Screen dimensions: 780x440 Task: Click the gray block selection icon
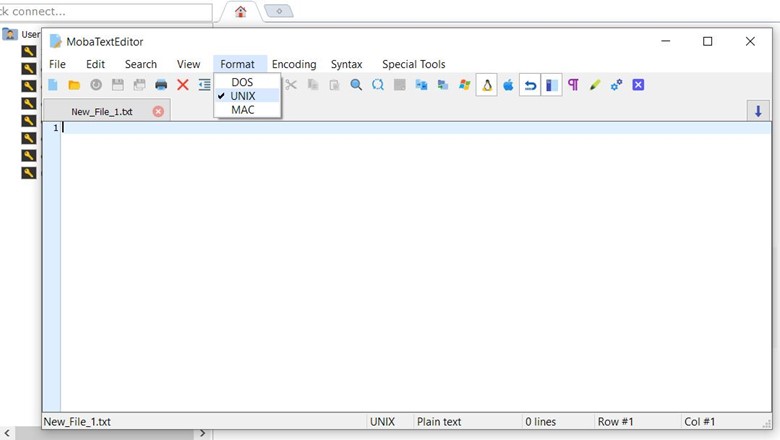point(399,85)
